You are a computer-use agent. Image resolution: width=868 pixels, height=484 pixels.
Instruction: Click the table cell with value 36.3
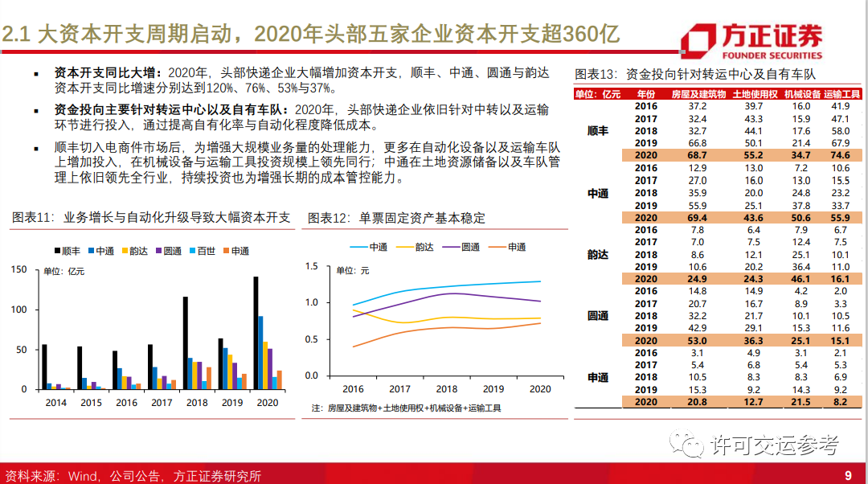point(753,341)
